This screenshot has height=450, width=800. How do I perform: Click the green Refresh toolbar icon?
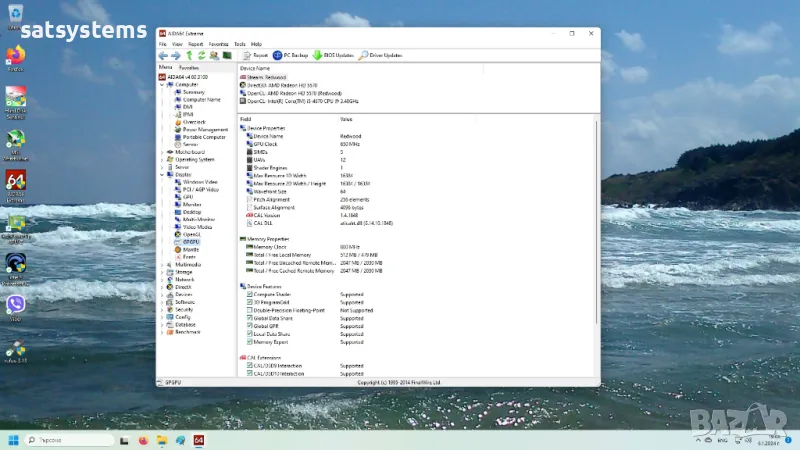[201, 56]
